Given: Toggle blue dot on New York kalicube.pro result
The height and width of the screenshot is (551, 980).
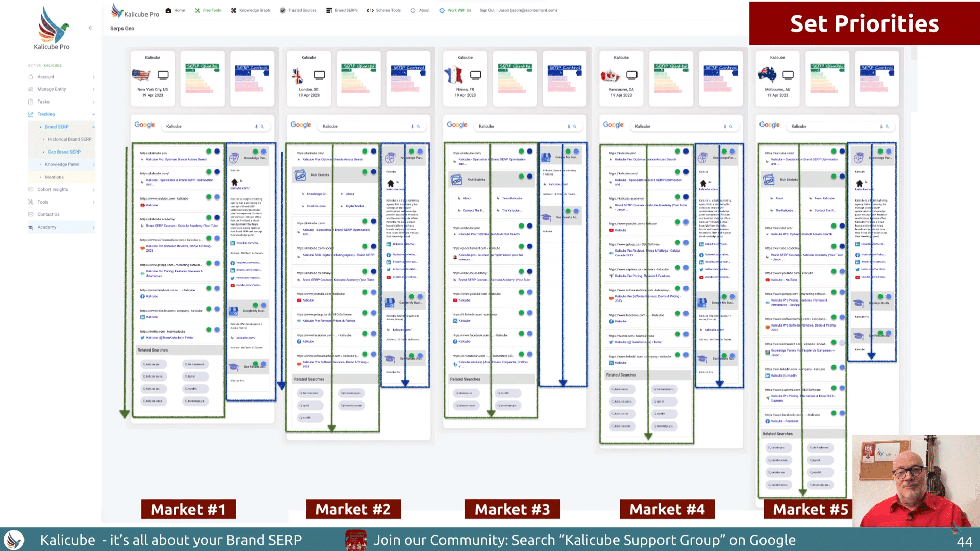Looking at the screenshot, I should (x=217, y=152).
